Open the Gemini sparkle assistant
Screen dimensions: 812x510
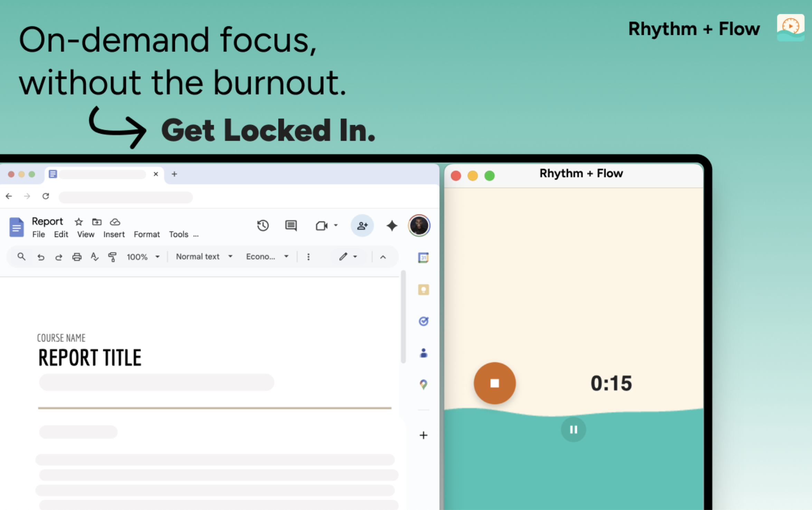[392, 226]
